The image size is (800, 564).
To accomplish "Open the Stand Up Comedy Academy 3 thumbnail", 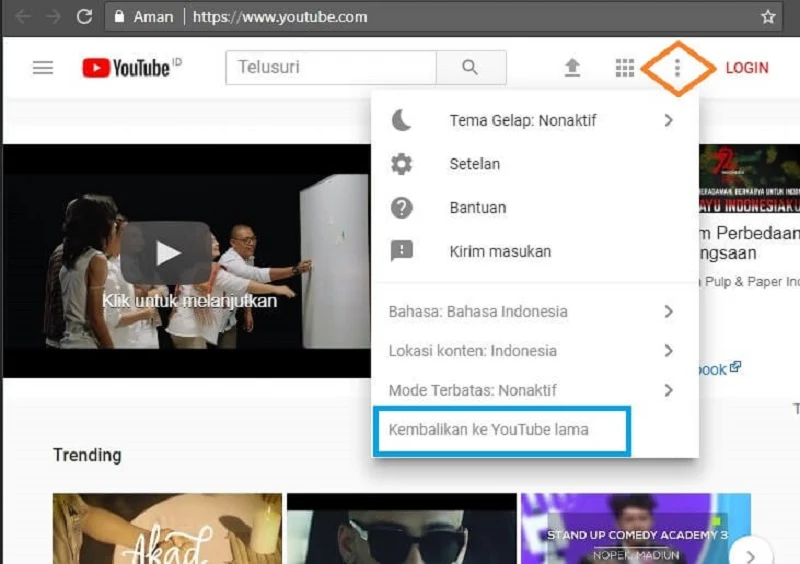I will click(x=636, y=528).
